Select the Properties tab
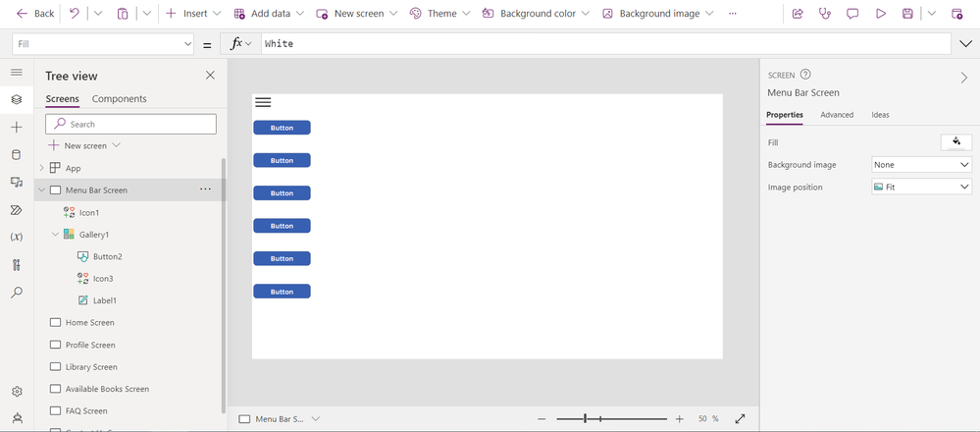This screenshot has height=432, width=980. click(x=785, y=115)
